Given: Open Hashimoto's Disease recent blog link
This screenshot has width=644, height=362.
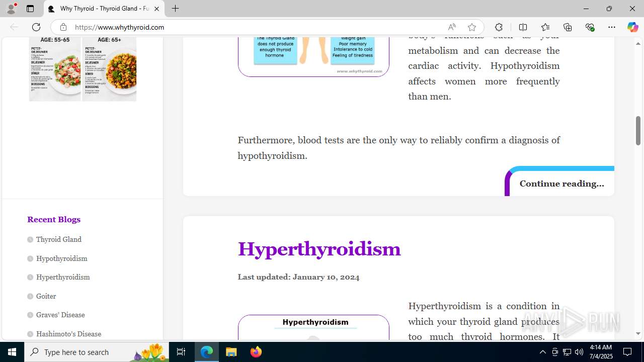Looking at the screenshot, I should [68, 334].
